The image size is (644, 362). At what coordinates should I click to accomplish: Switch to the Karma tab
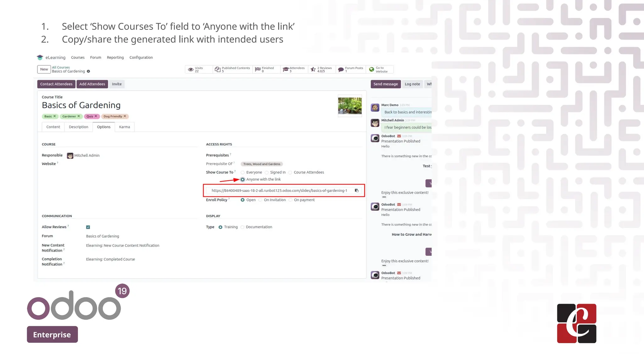tap(125, 127)
